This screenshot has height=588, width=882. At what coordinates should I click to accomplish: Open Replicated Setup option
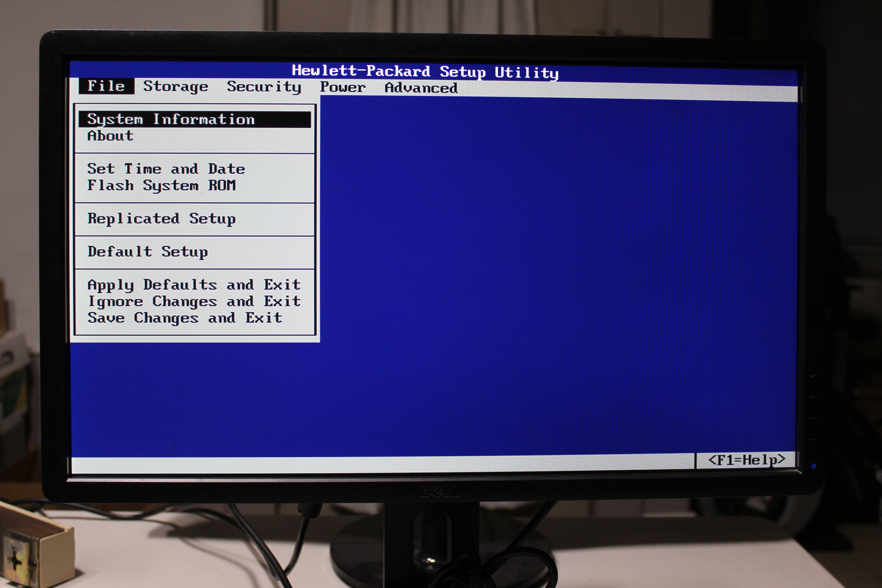[x=162, y=219]
